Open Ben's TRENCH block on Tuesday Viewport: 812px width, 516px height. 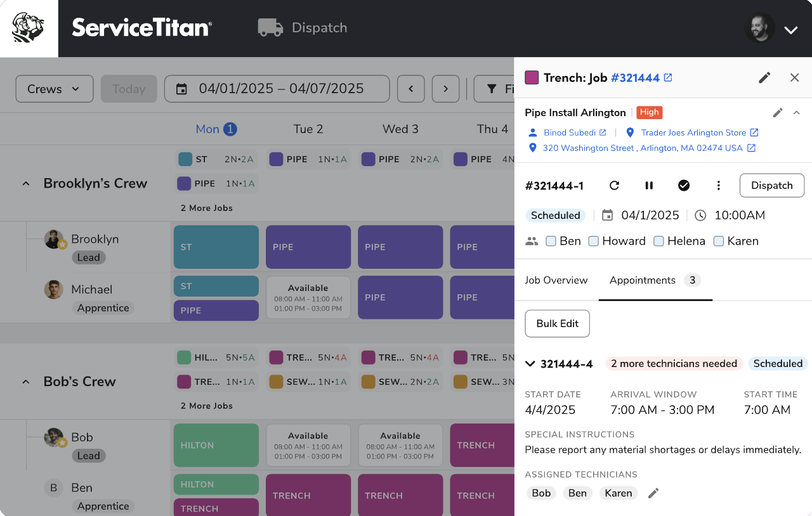(x=308, y=495)
